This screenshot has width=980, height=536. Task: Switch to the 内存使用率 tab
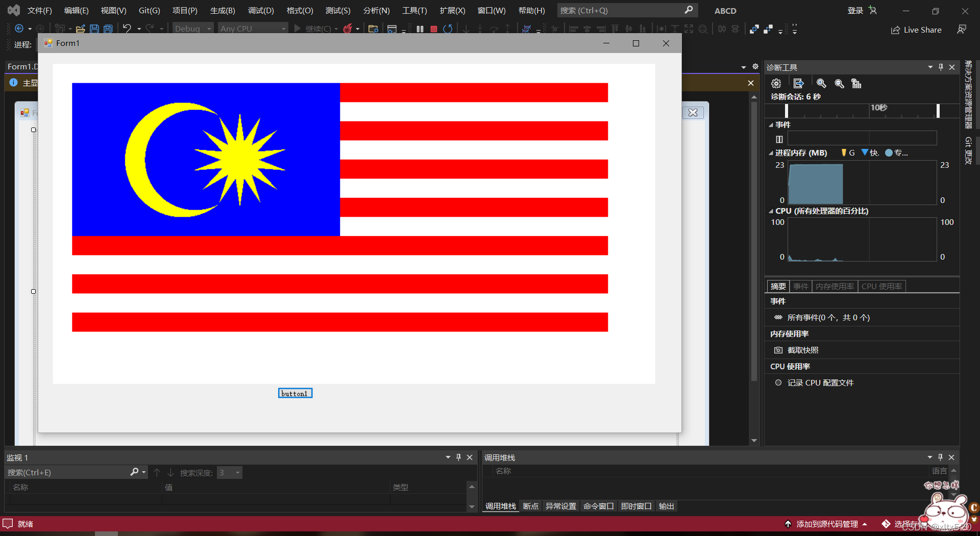pos(835,287)
